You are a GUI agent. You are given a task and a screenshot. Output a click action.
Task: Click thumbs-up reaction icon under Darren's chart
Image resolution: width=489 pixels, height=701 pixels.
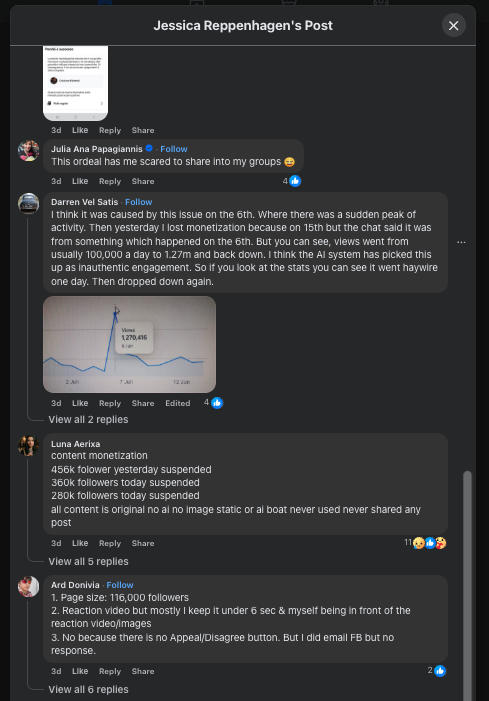tap(217, 403)
